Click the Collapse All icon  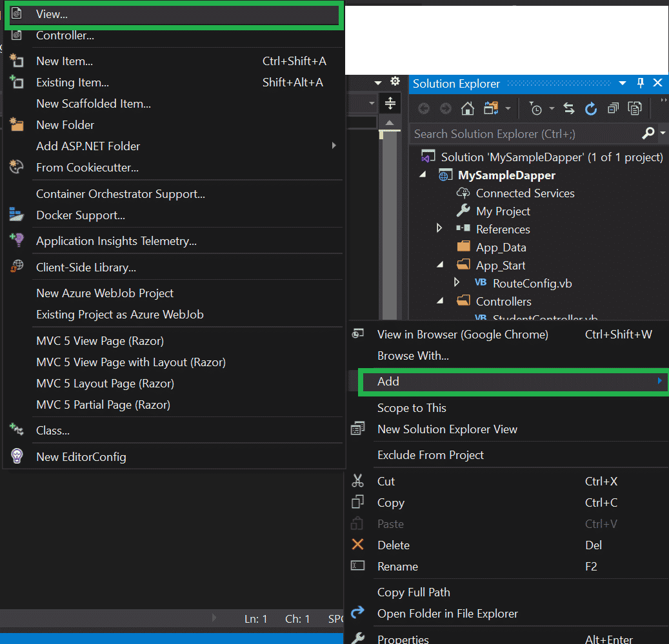613,109
